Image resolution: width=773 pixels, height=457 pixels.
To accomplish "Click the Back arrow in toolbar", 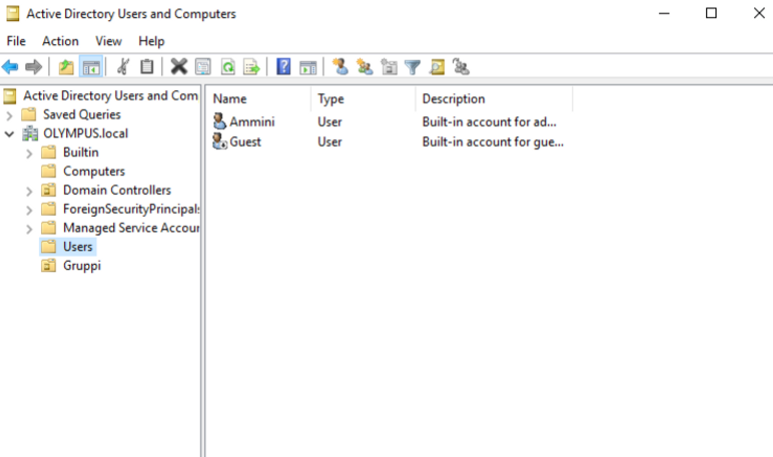I will [10, 67].
